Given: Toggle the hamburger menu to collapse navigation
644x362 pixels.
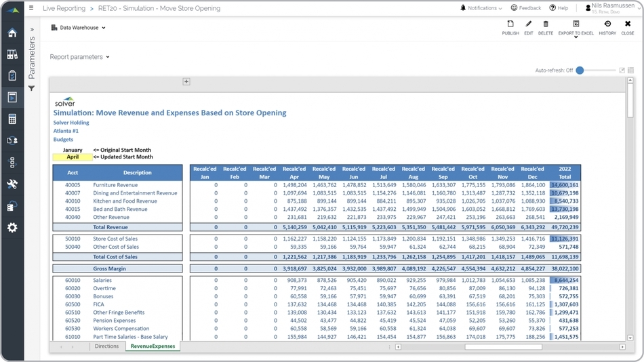Looking at the screenshot, I should tap(31, 8).
